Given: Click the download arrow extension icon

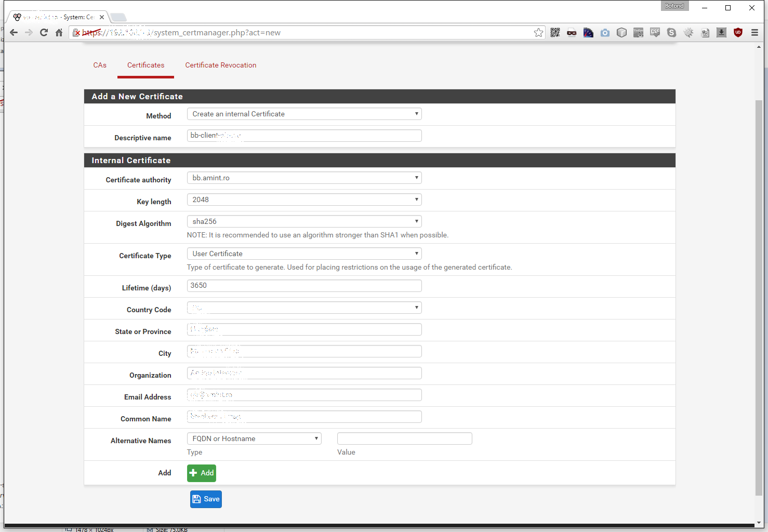Looking at the screenshot, I should (721, 33).
